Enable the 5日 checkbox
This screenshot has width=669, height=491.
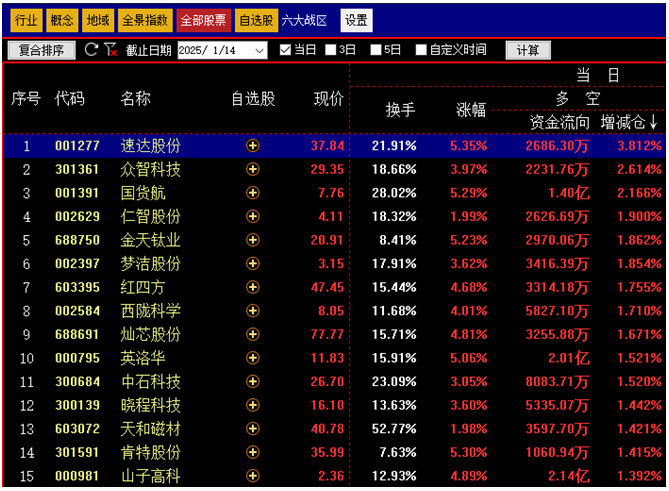pyautogui.click(x=375, y=50)
